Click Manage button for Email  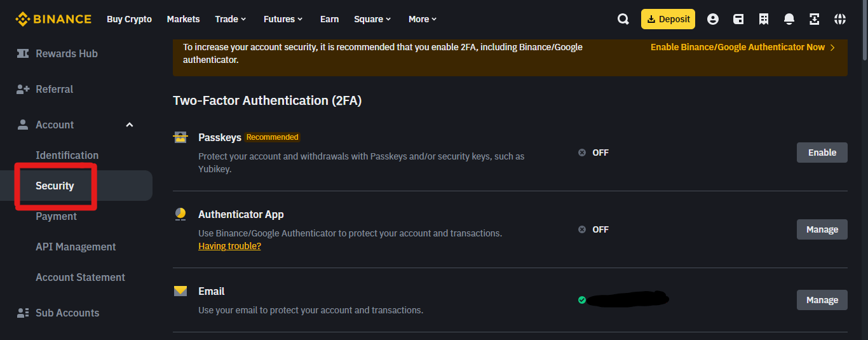[822, 300]
